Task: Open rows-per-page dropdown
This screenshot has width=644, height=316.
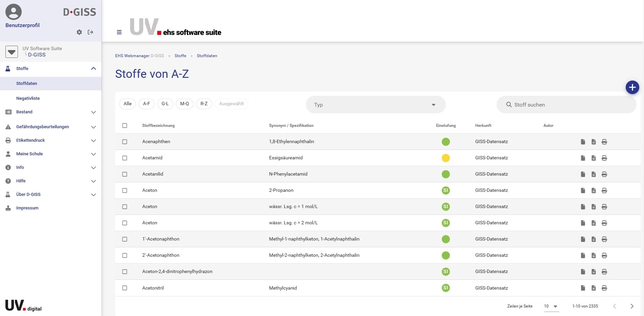Action: click(x=550, y=306)
